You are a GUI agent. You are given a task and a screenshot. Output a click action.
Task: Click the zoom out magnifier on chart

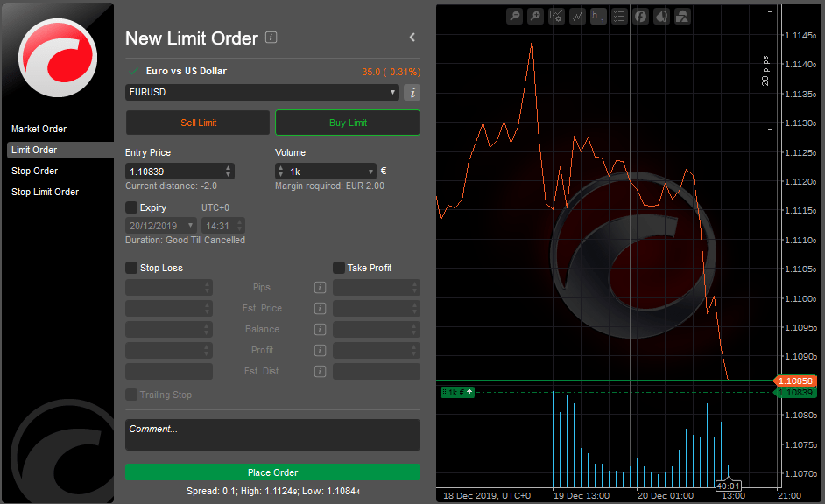click(x=514, y=16)
